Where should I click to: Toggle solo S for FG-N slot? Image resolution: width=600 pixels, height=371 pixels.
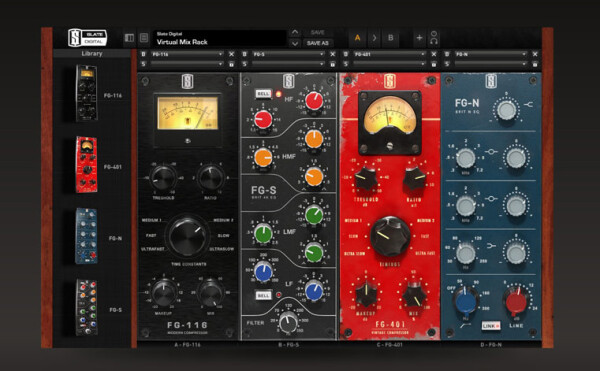point(447,64)
